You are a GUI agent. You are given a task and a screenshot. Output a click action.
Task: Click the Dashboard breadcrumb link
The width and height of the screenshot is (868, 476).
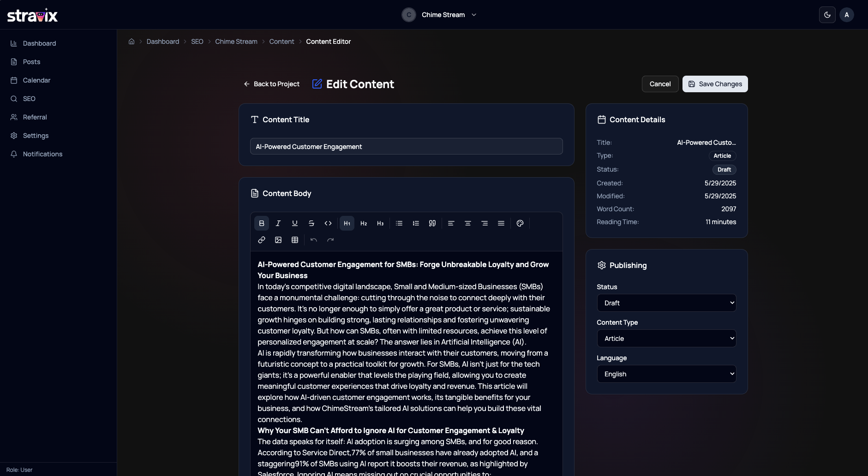[163, 42]
